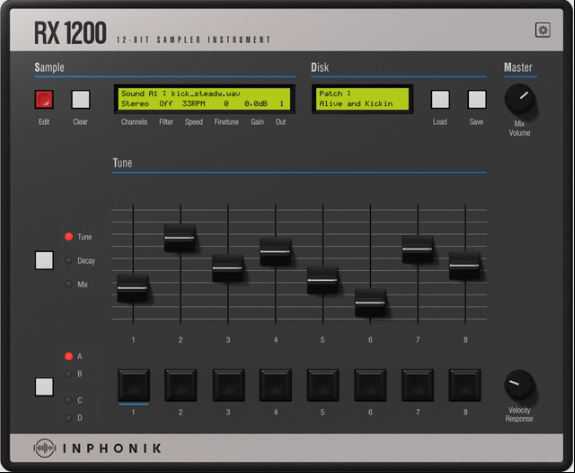Select bank A
Screen dimensions: 575x473
73,356
